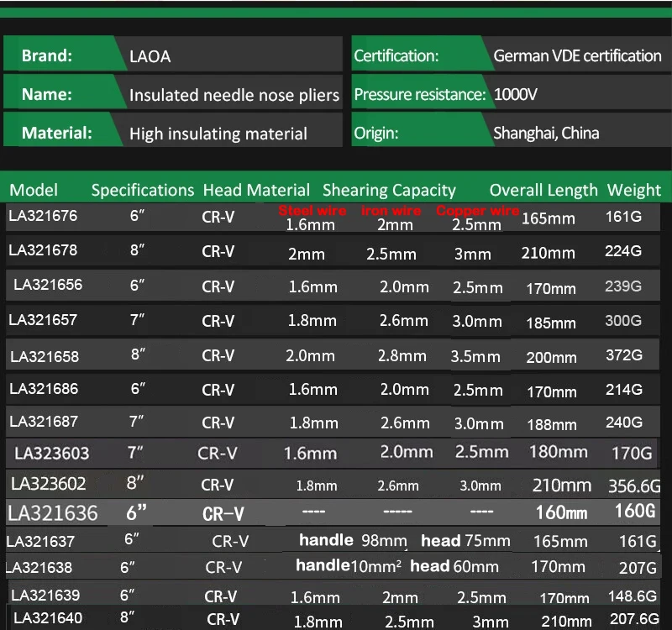Click the 240G weight value
Viewport: 672px width, 630px height.
click(624, 423)
